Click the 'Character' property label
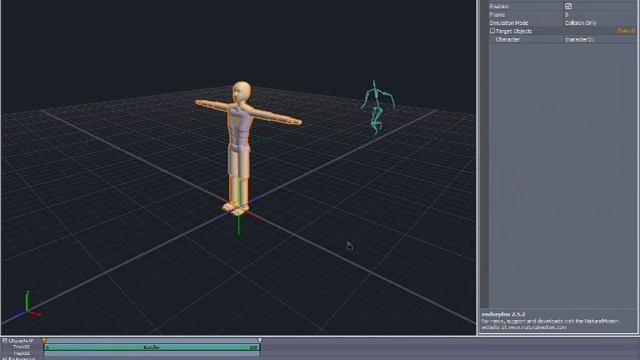 click(x=508, y=40)
